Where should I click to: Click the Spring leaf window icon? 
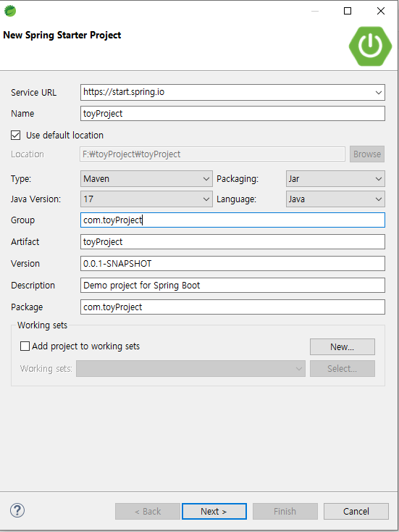(x=10, y=11)
